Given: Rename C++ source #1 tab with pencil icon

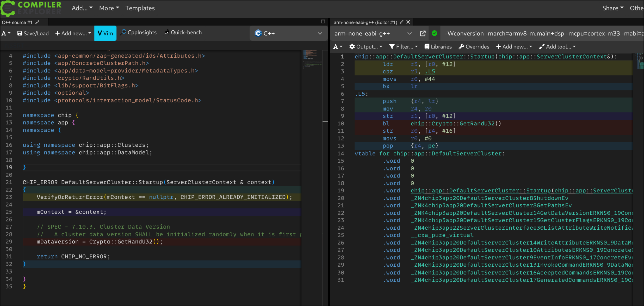Looking at the screenshot, I should pos(37,22).
